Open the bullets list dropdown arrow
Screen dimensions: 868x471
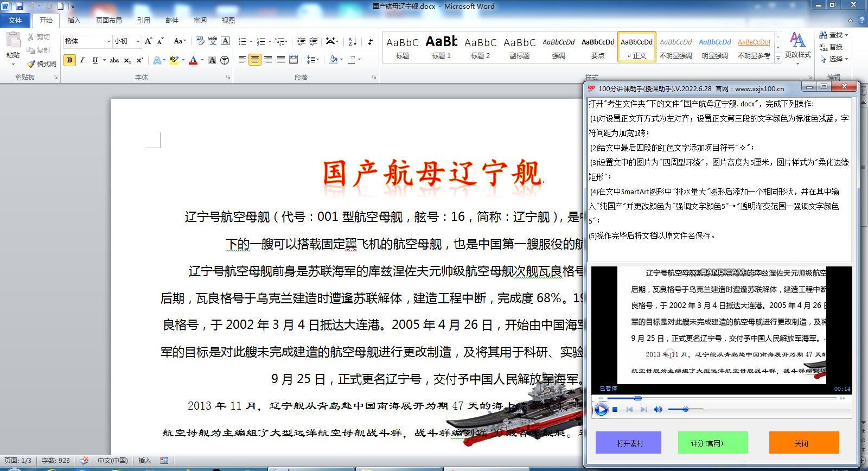coord(251,41)
